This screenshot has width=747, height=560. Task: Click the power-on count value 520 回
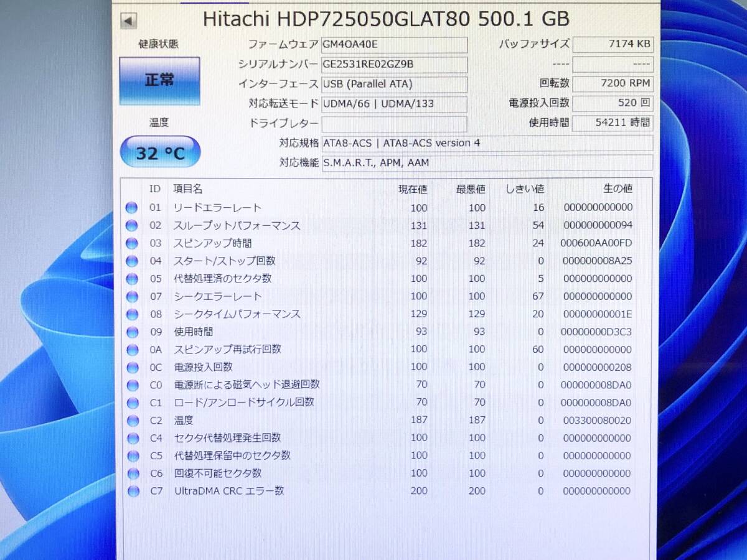[x=613, y=103]
